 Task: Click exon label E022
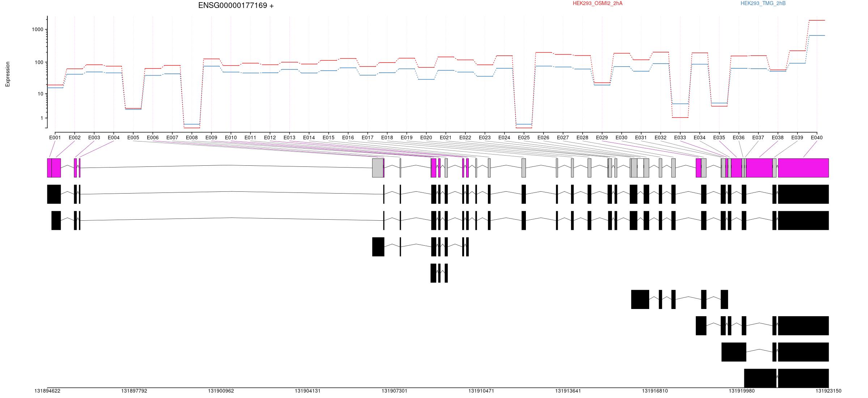pos(465,137)
